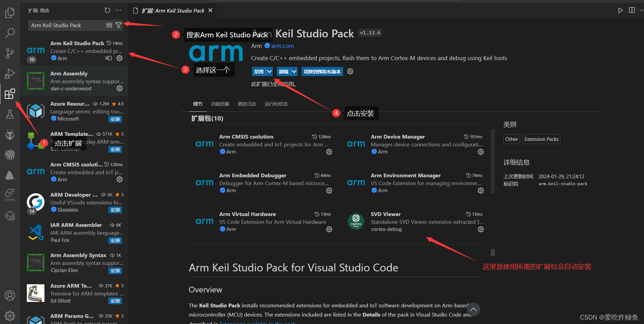
Task: Click the Other category tag
Action: point(512,139)
